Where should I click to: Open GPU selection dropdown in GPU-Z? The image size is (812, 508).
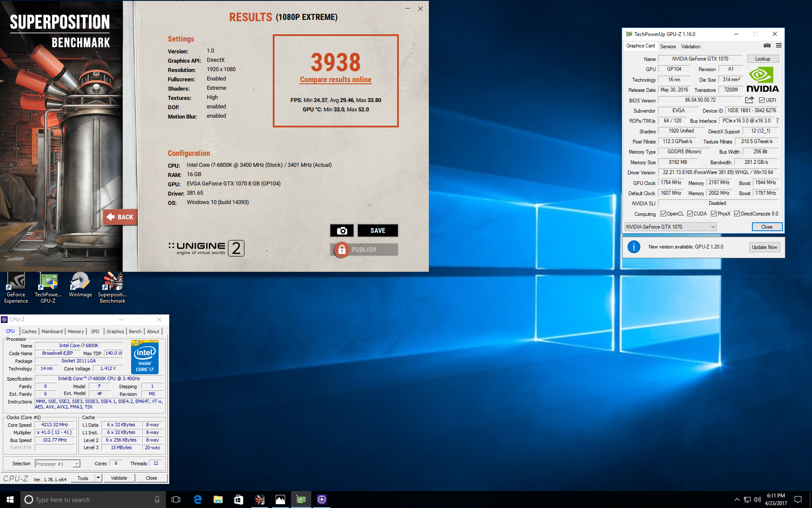tap(670, 227)
